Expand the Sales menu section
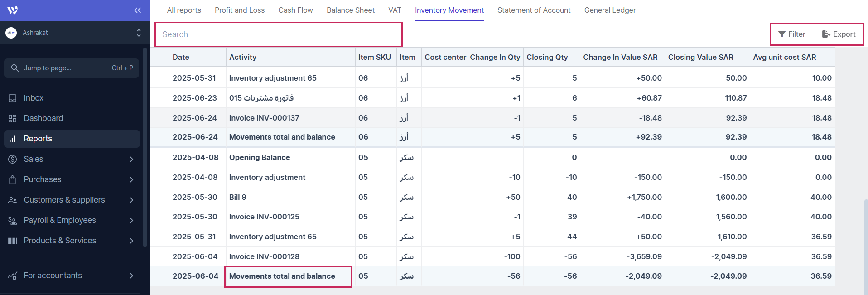This screenshot has width=868, height=295. tap(131, 159)
